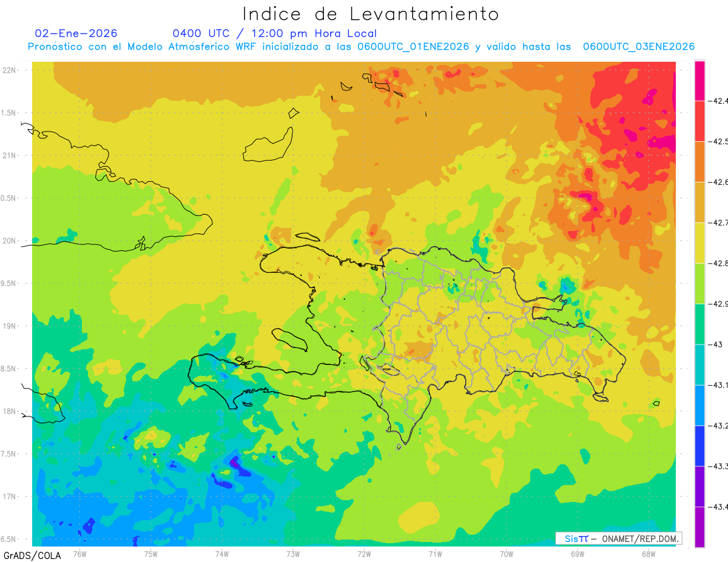The image size is (728, 562).
Task: Click the '0400 UTC / 12:00 pm Hora Local' time text
Action: coord(275,33)
